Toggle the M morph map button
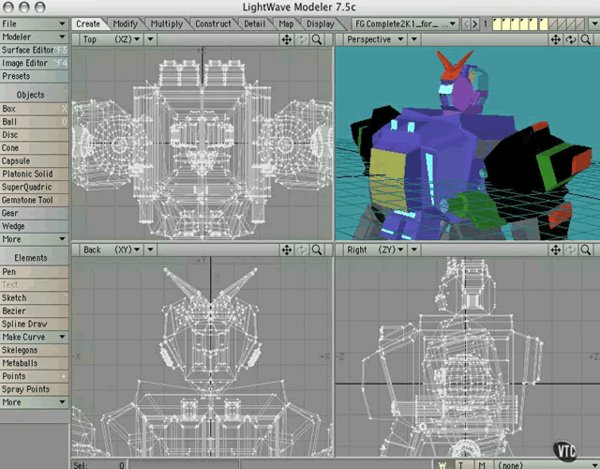Image resolution: width=600 pixels, height=469 pixels. pos(482,464)
